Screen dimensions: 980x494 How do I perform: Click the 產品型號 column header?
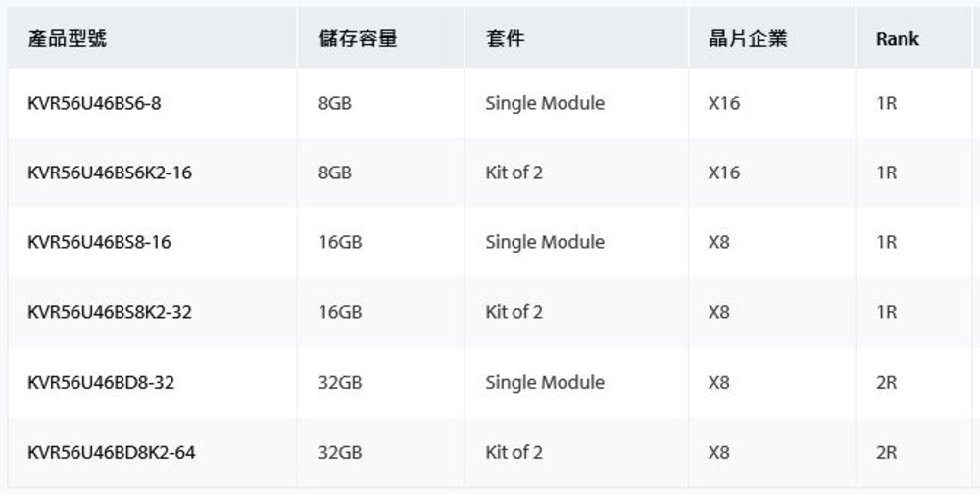click(68, 40)
